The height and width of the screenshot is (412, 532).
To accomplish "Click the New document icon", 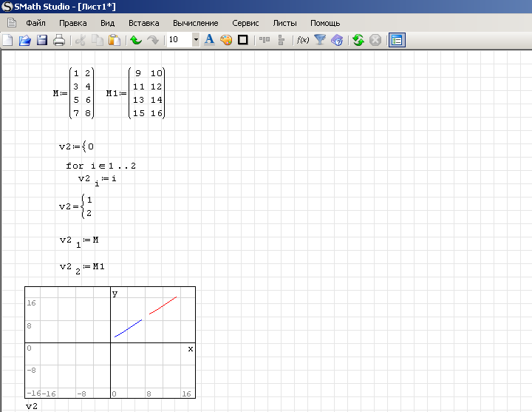I will tap(8, 40).
